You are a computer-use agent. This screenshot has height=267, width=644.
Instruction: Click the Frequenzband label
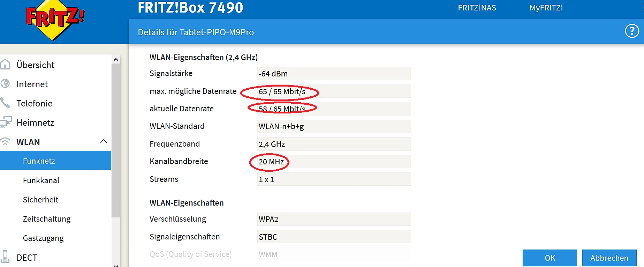[175, 144]
